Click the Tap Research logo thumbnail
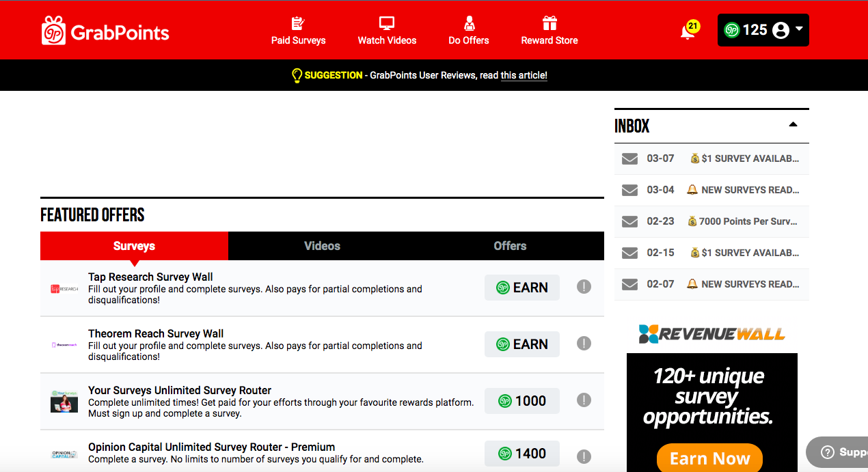 [64, 289]
